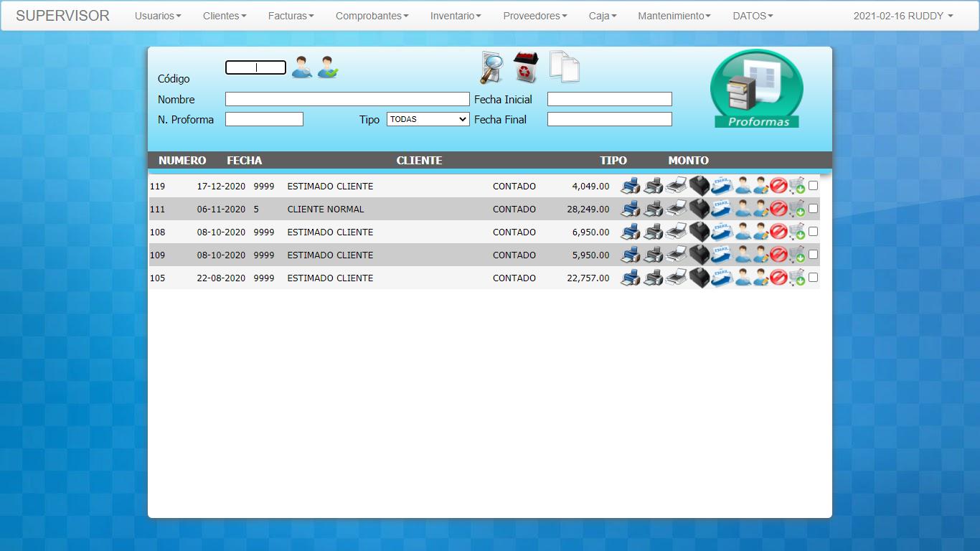Click the recycle bin icon in header
The height and width of the screenshot is (551, 980).
pos(526,67)
